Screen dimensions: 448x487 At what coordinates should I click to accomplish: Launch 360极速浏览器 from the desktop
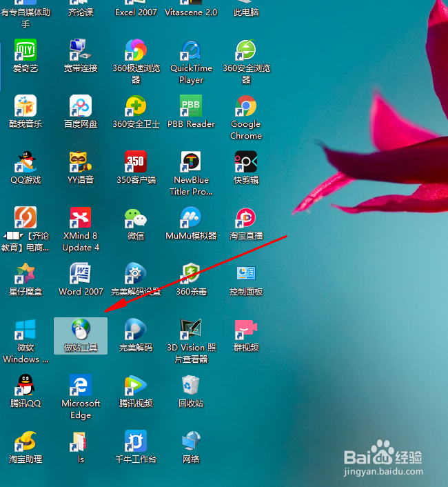[136, 50]
